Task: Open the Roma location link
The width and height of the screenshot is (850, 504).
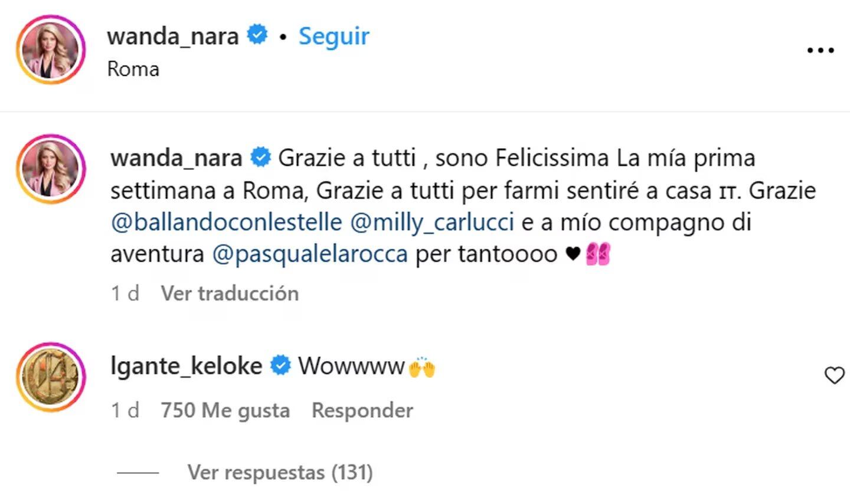Action: click(x=133, y=69)
